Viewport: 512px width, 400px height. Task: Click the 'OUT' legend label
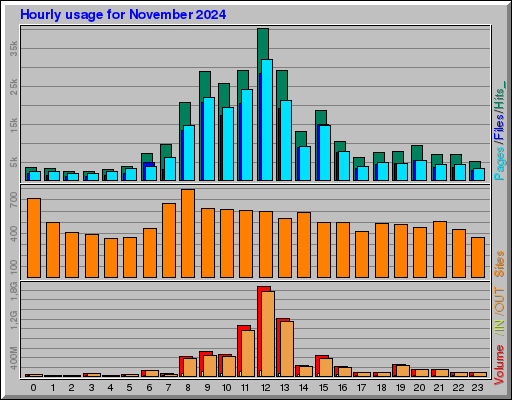tap(499, 300)
